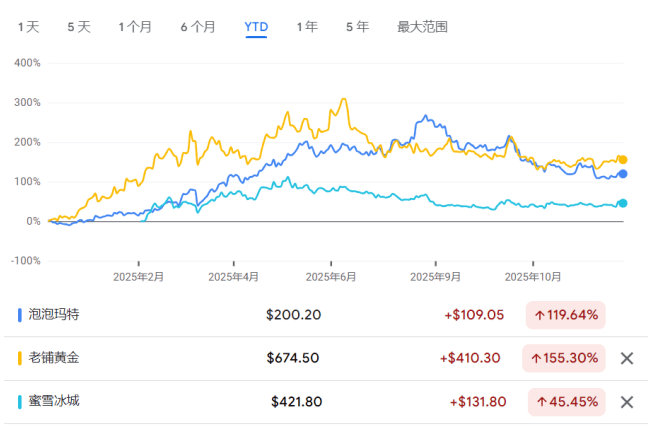Click the blue endpoint dot on chart

click(x=622, y=174)
